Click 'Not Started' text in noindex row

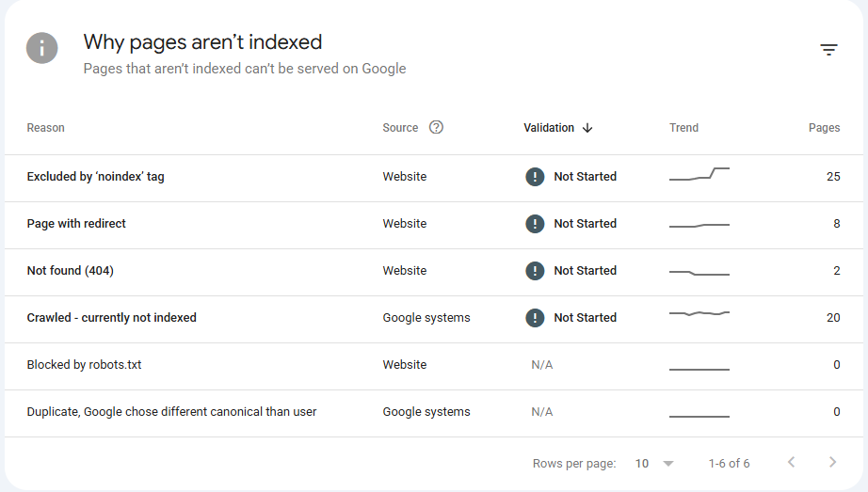click(x=586, y=177)
